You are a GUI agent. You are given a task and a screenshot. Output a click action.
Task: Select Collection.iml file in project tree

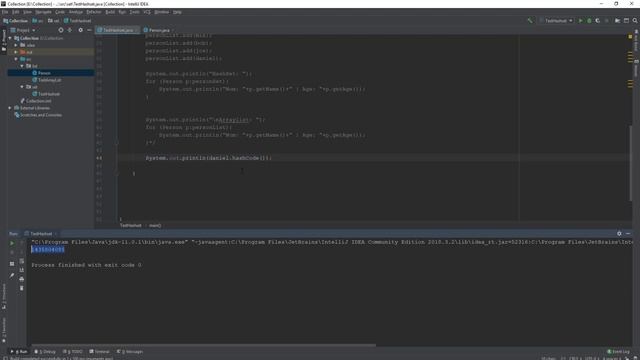pyautogui.click(x=38, y=101)
